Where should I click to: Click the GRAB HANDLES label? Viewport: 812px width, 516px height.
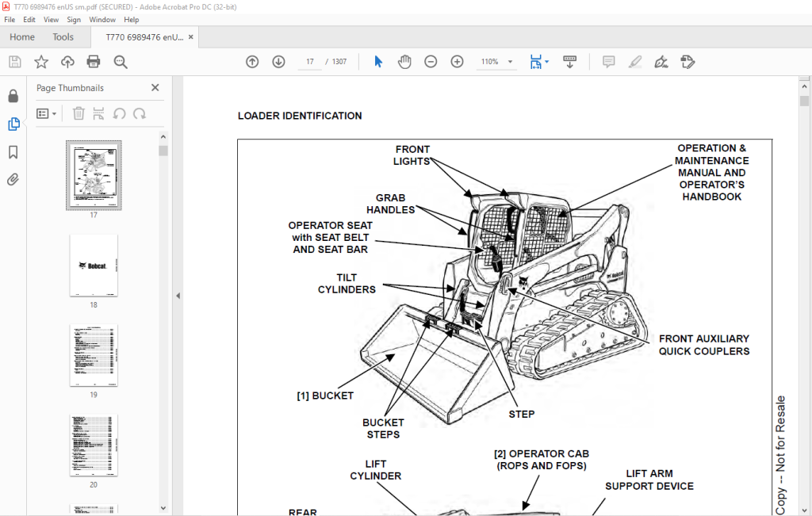(x=391, y=204)
